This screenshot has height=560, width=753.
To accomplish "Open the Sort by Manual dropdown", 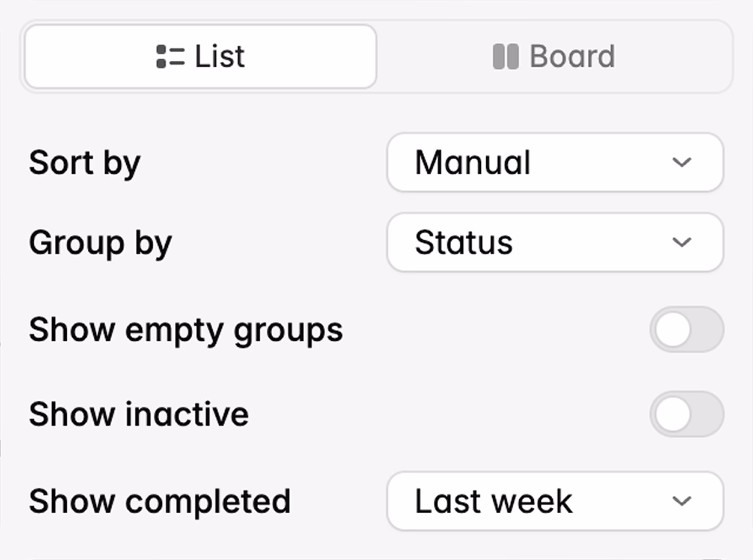I will (x=554, y=162).
